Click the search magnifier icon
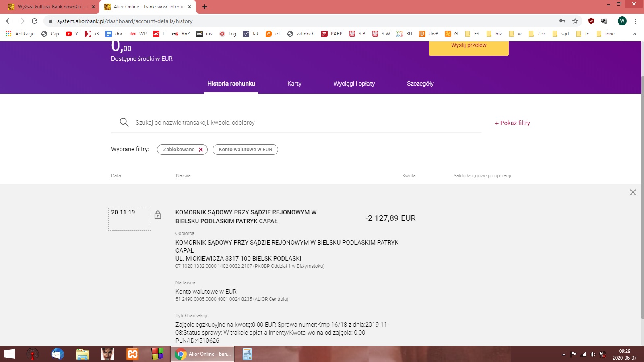 [x=124, y=122]
